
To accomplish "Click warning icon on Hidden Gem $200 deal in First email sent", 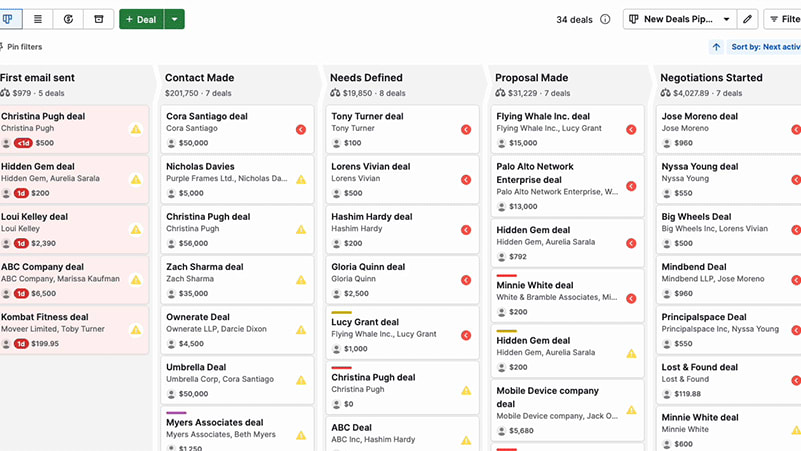I will [x=136, y=179].
